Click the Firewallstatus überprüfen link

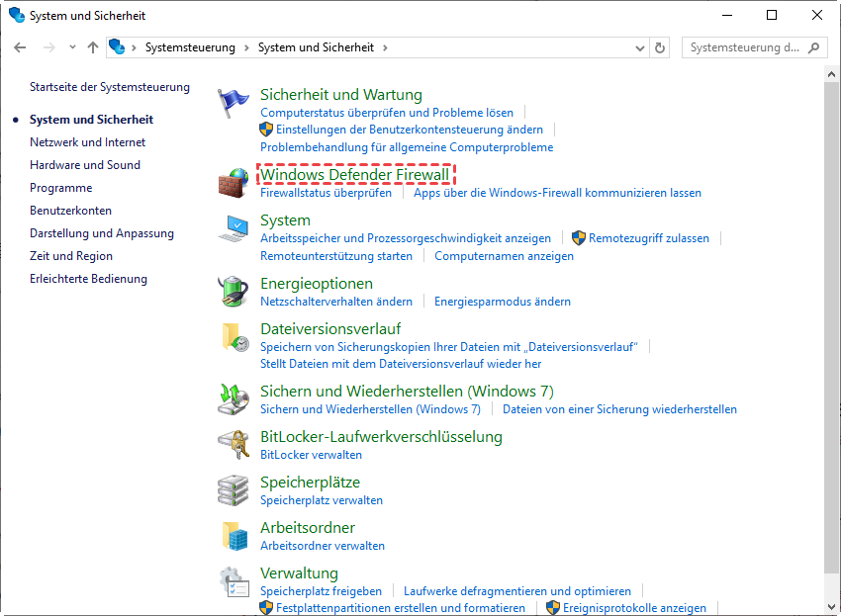326,193
